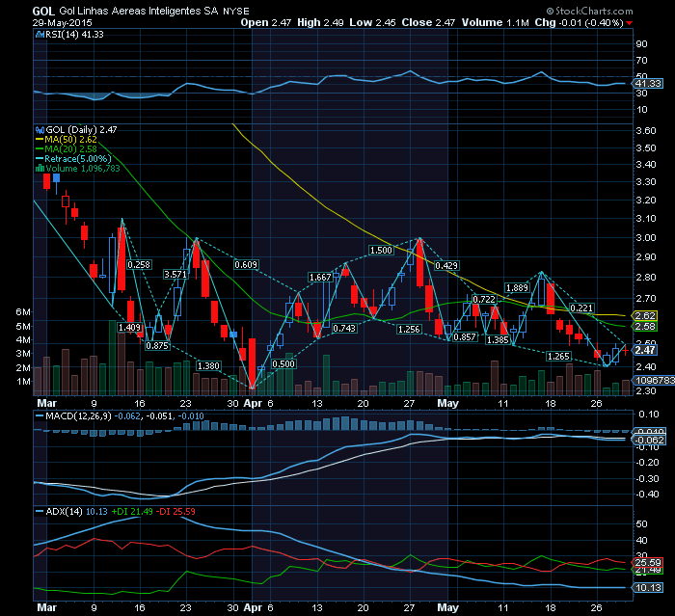
Task: Click the 2.58 MA20 price tag
Action: 645,326
